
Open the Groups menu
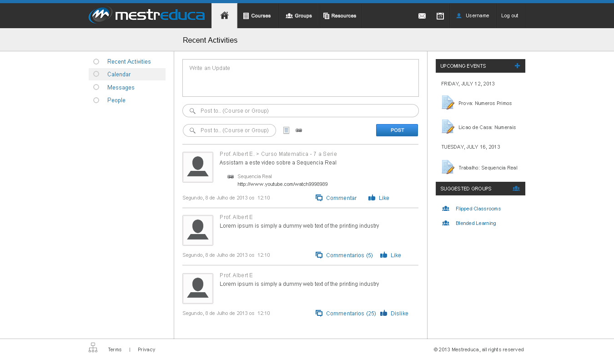pyautogui.click(x=299, y=16)
